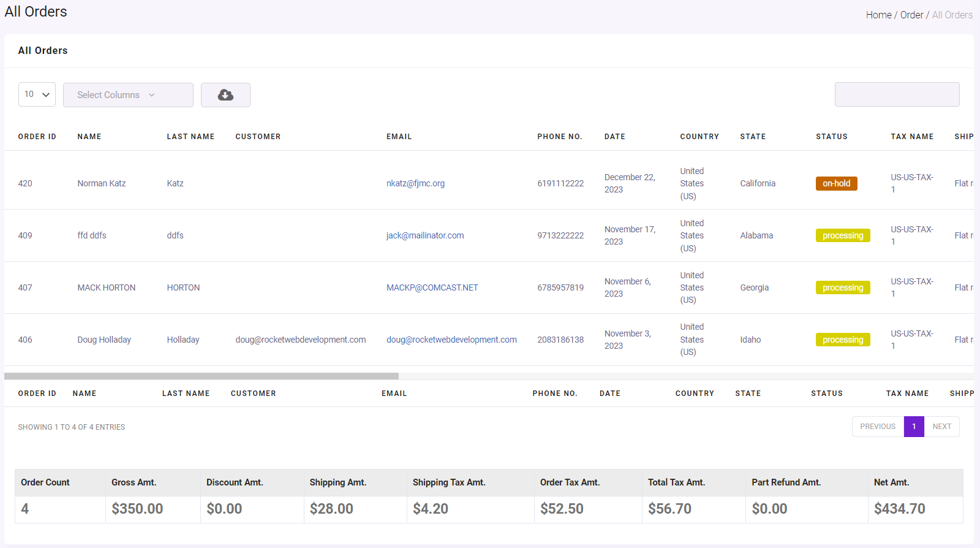Screen dimensions: 980x548
Task: Go to Home breadcrumb link
Action: click(x=878, y=15)
